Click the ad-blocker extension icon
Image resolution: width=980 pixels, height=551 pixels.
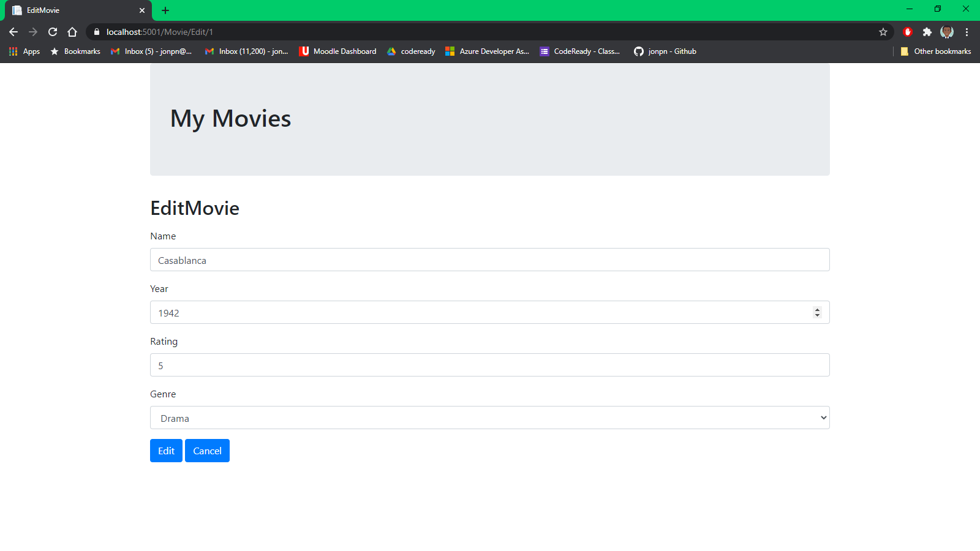coord(908,32)
